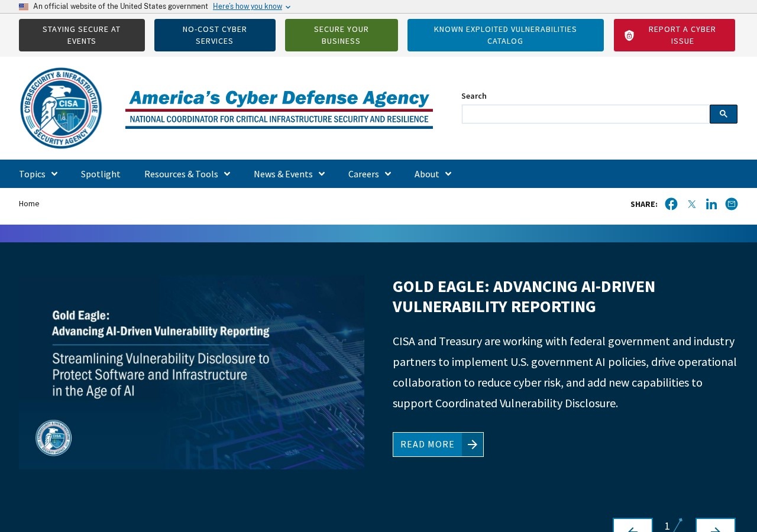Image resolution: width=757 pixels, height=532 pixels.
Task: Click the magnifier search button
Action: [x=723, y=114]
